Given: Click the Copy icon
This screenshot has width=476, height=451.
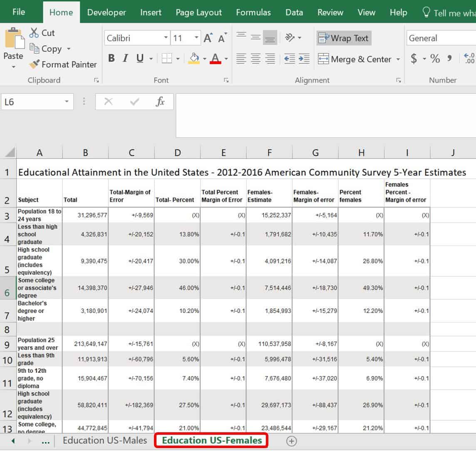Looking at the screenshot, I should pos(34,48).
